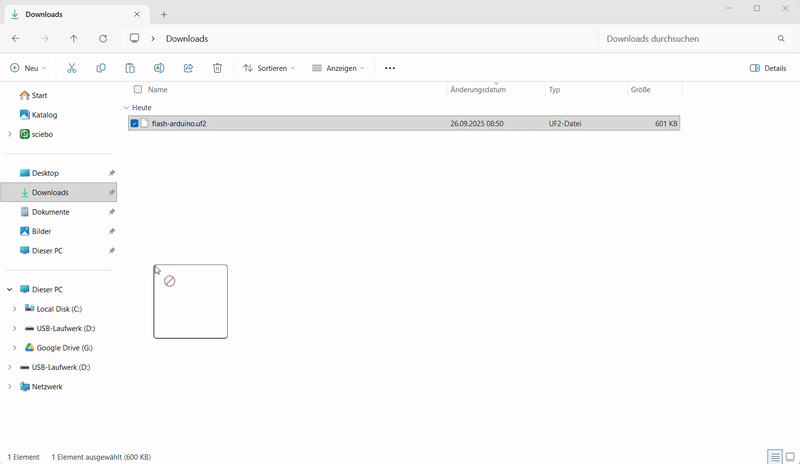Uncheck the flash-arduino.uf2 file checkbox
The image size is (800, 464).
(x=135, y=124)
